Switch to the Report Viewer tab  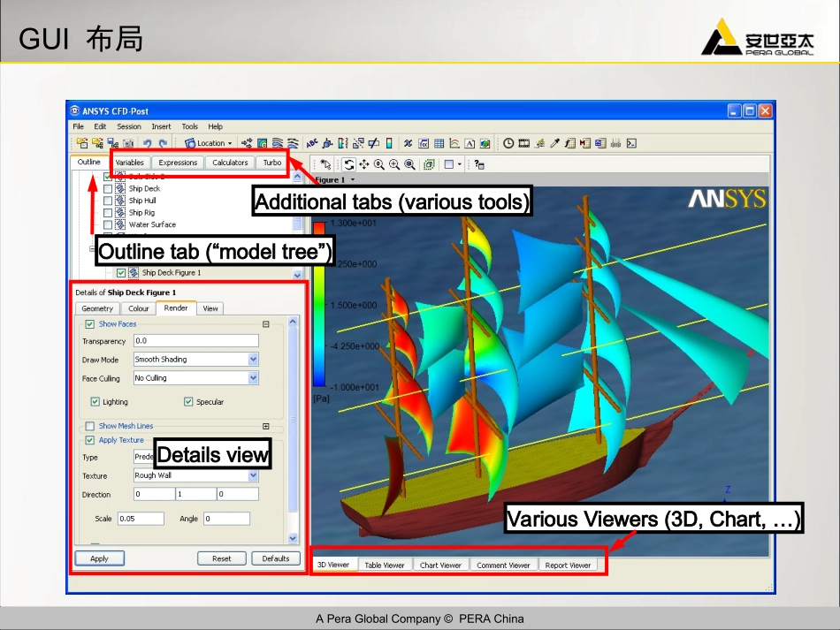(568, 565)
